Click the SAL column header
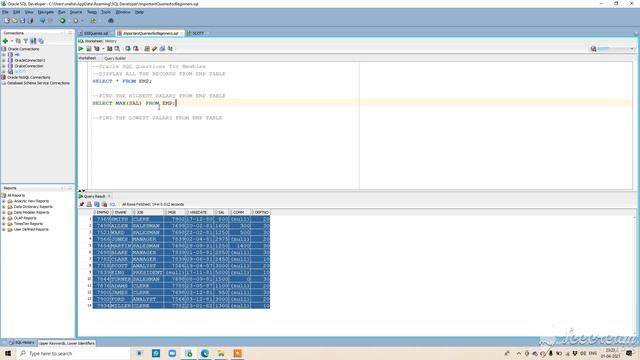The width and height of the screenshot is (640, 360). (x=221, y=212)
